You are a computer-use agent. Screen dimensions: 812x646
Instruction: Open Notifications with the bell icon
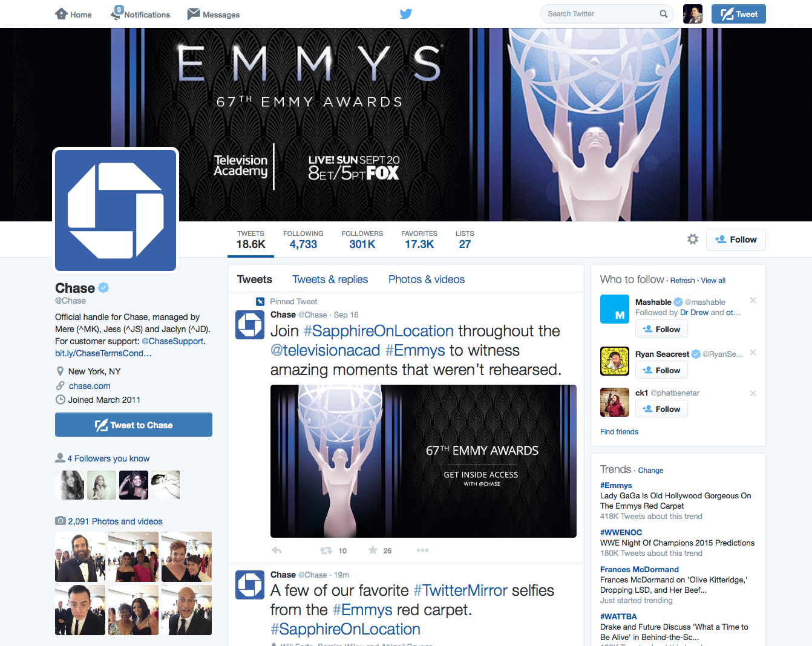pyautogui.click(x=140, y=13)
